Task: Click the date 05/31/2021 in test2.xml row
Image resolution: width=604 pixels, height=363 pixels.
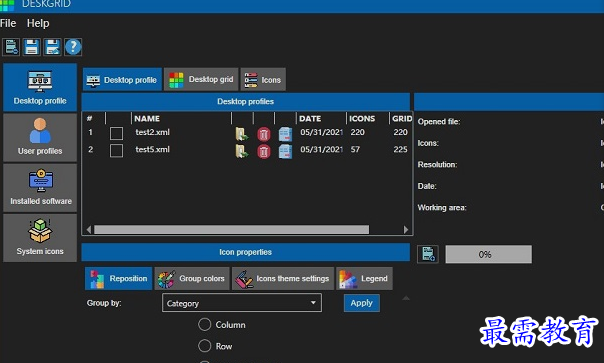Action: [322, 132]
